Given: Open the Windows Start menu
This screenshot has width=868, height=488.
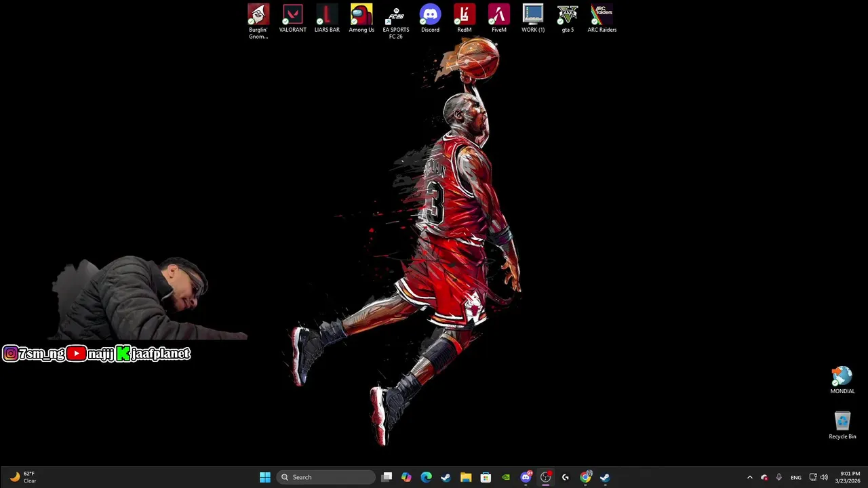Looking at the screenshot, I should (265, 477).
